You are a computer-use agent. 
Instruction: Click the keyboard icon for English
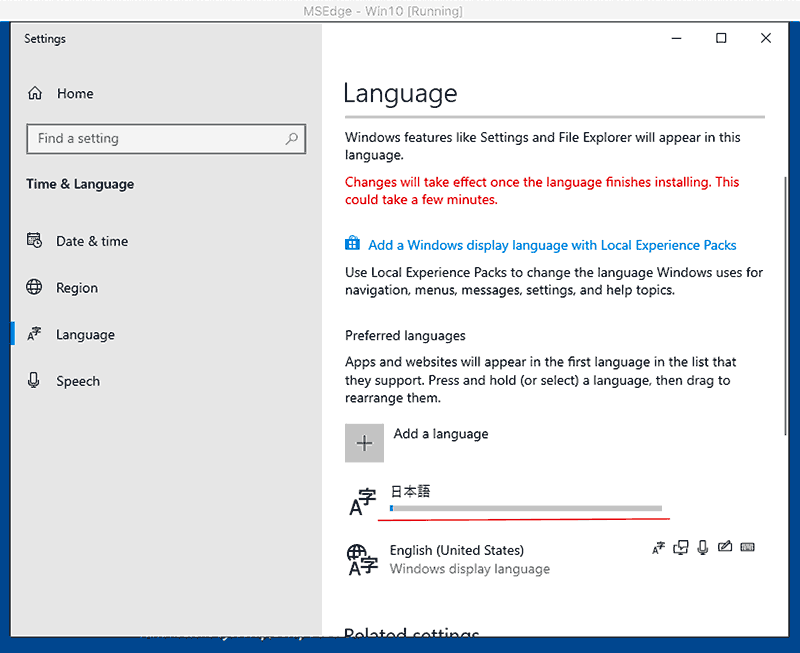point(748,547)
